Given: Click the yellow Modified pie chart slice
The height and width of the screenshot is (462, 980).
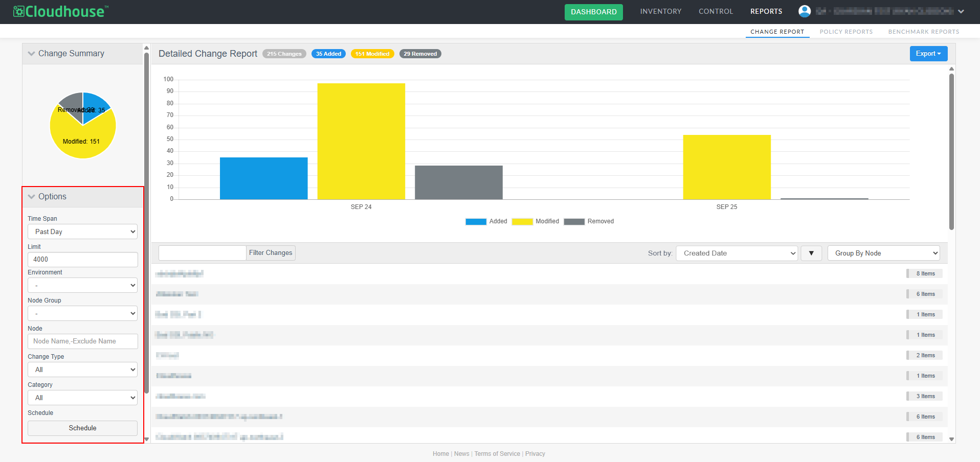Looking at the screenshot, I should coord(82,143).
